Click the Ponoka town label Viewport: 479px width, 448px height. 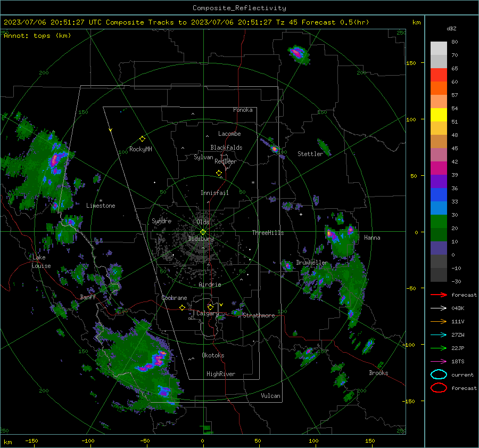tap(243, 110)
